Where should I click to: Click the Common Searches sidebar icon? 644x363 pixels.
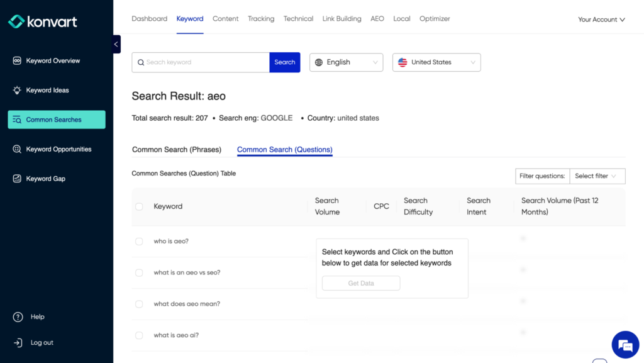(x=17, y=120)
